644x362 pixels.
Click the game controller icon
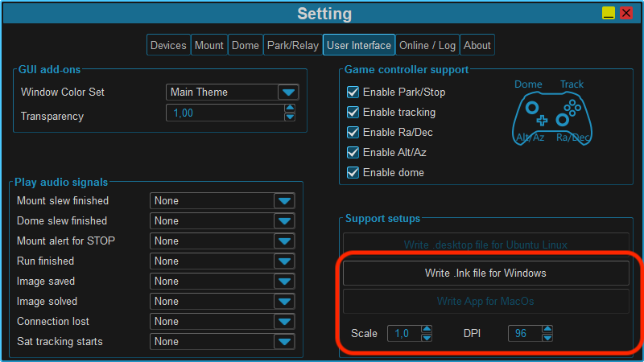point(552,118)
